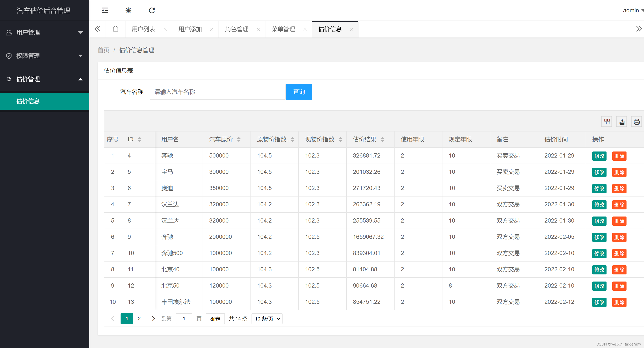The height and width of the screenshot is (348, 644).
Task: Close the 菜单管理 tab
Action: (305, 29)
